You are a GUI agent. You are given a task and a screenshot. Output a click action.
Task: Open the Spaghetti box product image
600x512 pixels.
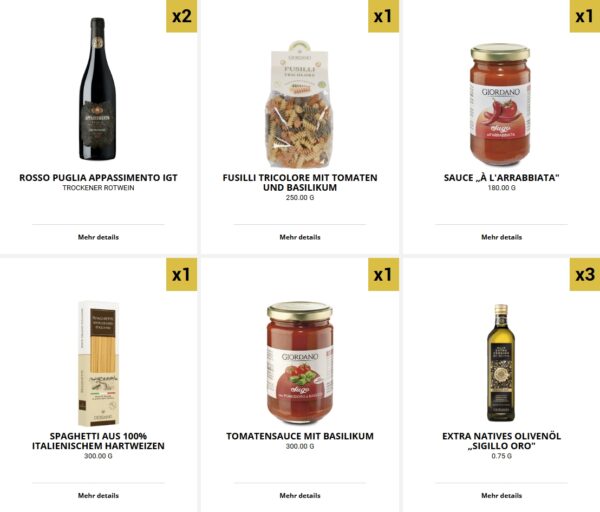(x=98, y=364)
